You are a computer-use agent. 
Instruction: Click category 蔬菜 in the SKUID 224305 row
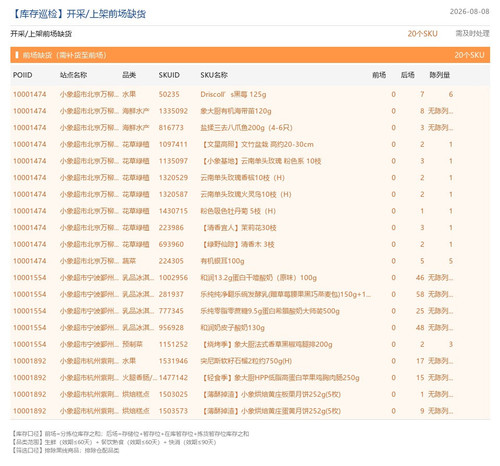[129, 261]
